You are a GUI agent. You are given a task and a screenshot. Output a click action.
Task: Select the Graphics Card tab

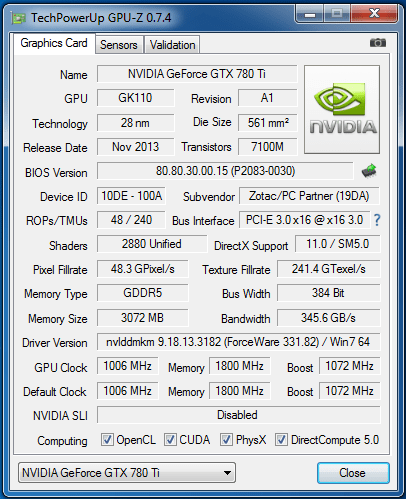54,43
